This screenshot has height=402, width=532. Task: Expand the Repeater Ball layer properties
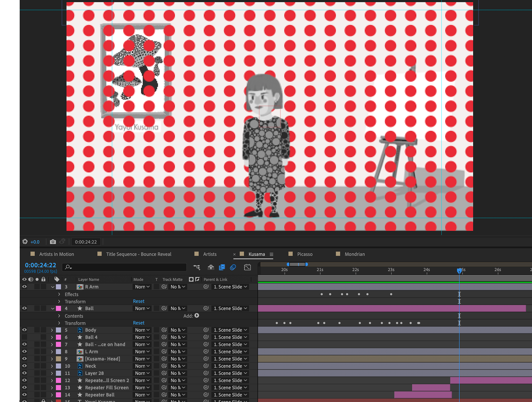tap(52, 395)
